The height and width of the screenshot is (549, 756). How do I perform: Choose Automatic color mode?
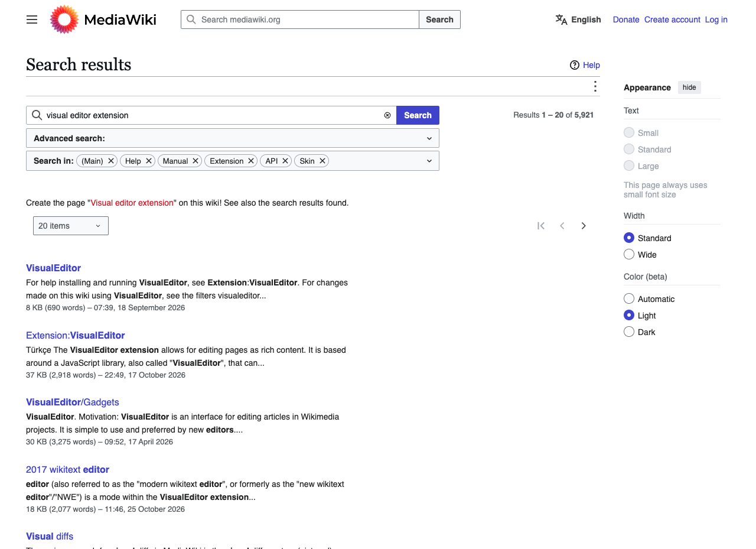[629, 299]
